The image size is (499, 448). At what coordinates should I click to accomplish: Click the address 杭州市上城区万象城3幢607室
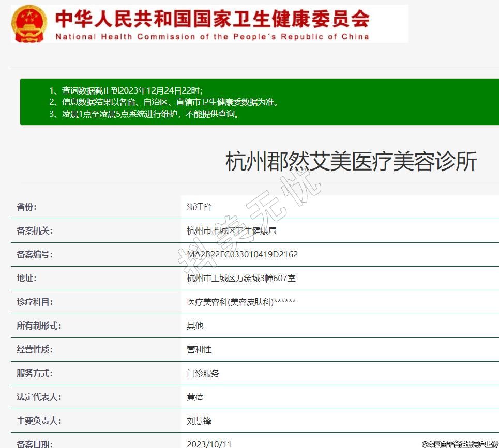tap(241, 278)
